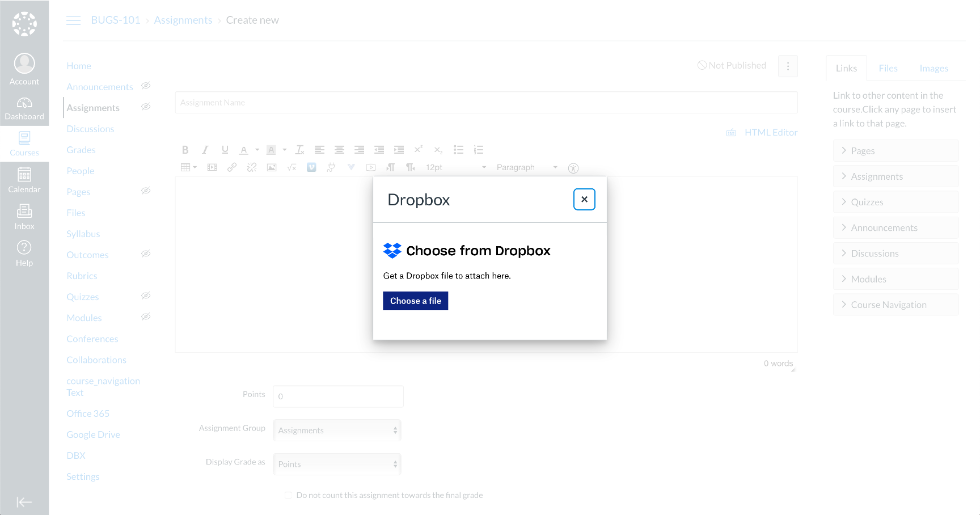Open the Display Grade as dropdown
980x515 pixels.
tap(337, 464)
